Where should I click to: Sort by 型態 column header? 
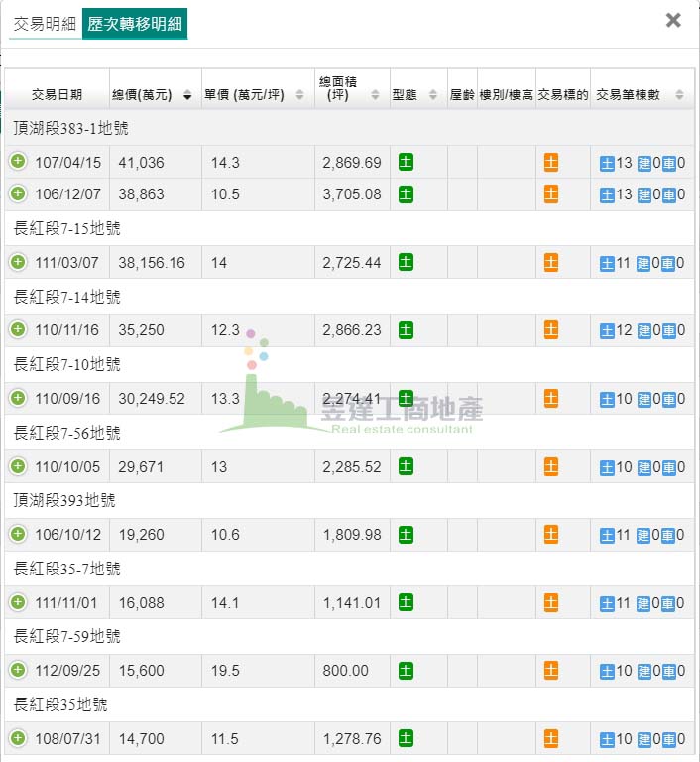coord(415,95)
